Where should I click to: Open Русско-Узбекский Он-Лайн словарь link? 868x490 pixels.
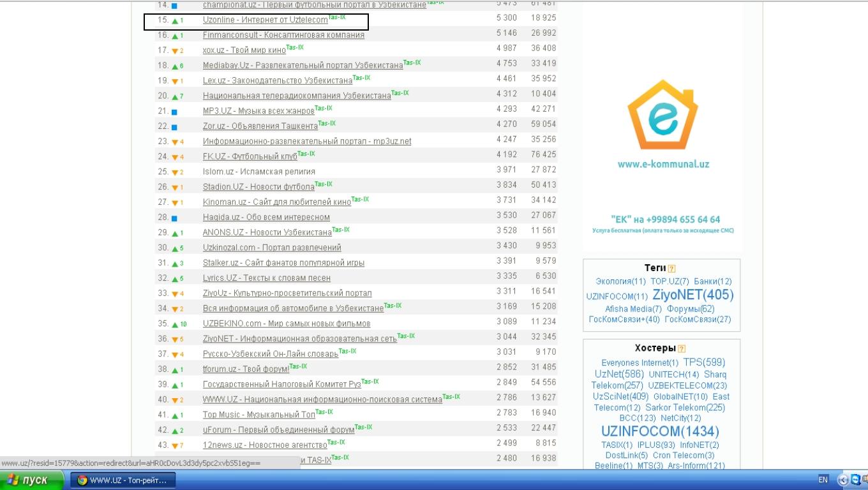pos(271,354)
